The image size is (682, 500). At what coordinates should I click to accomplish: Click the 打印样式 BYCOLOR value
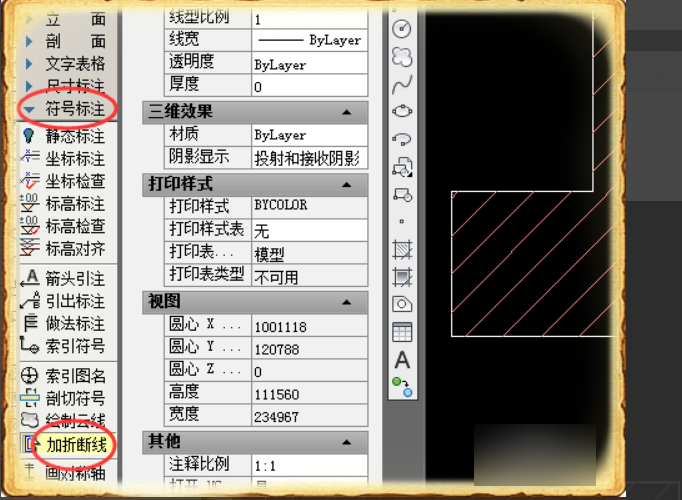pos(310,207)
